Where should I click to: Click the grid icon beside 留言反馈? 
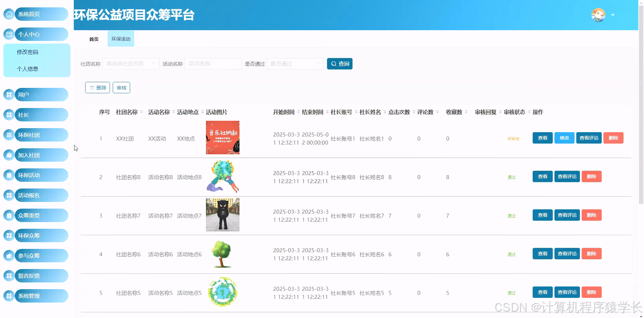point(9,276)
